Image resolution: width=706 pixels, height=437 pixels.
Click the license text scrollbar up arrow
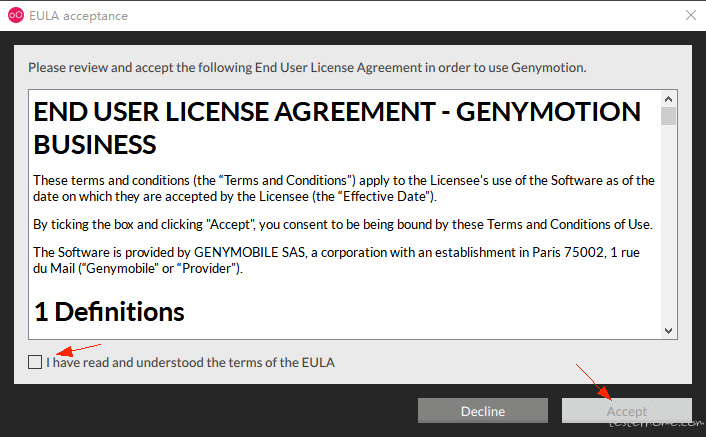[668, 99]
